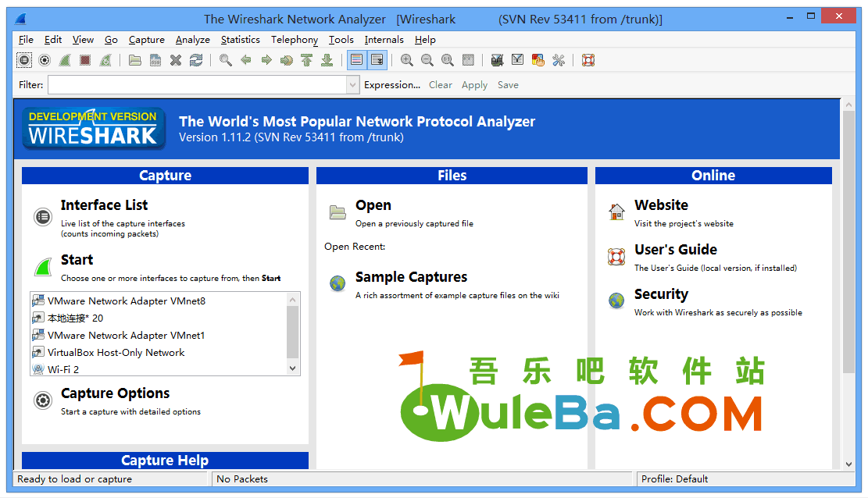Open the Internals menu
The width and height of the screenshot is (868, 498).
384,40
